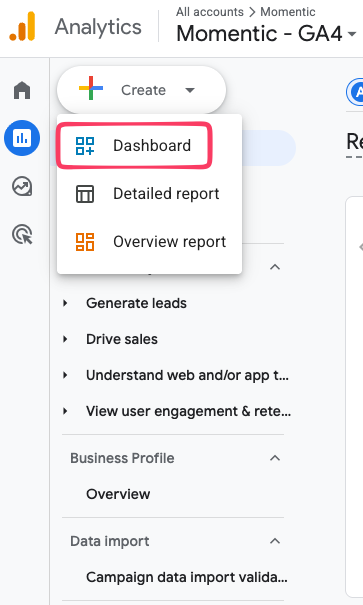Collapse the section above Generate leads
Image resolution: width=363 pixels, height=605 pixels.
tap(275, 267)
